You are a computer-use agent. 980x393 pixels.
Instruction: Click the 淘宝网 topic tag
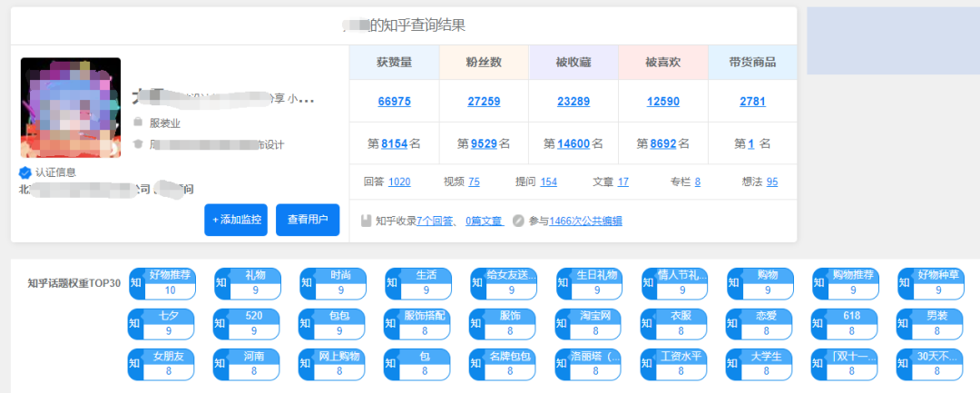tap(588, 324)
